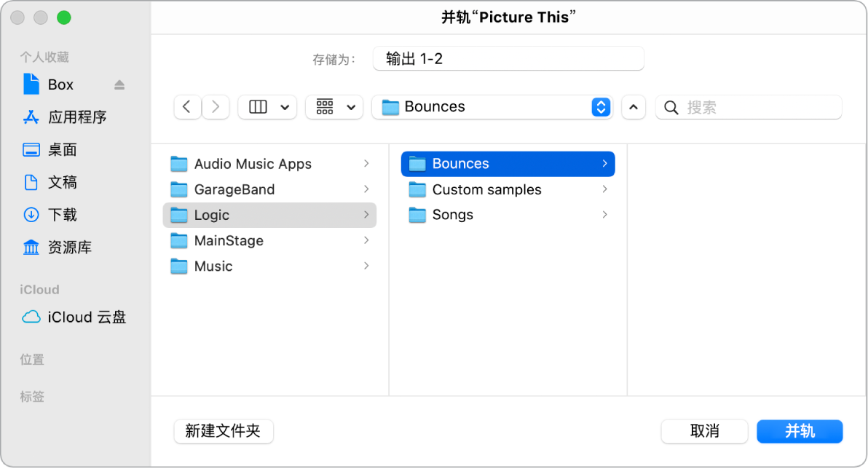Click the parent folder up-arrow button
The height and width of the screenshot is (469, 868).
tap(633, 107)
